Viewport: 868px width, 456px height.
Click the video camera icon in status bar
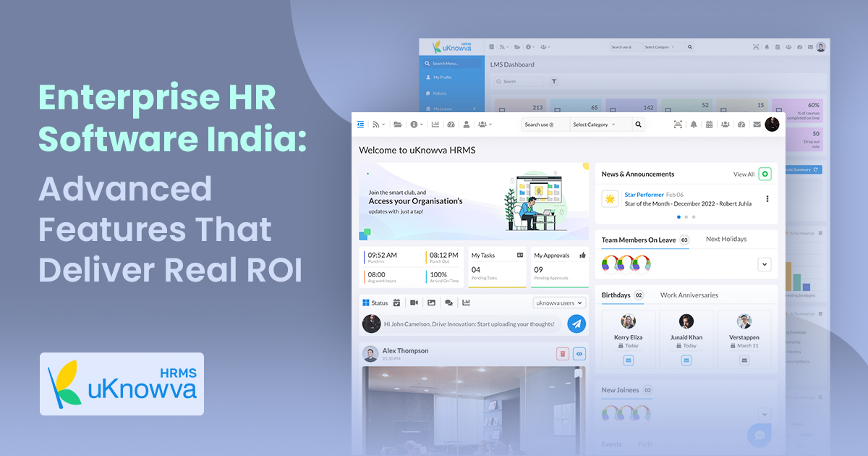coord(414,303)
